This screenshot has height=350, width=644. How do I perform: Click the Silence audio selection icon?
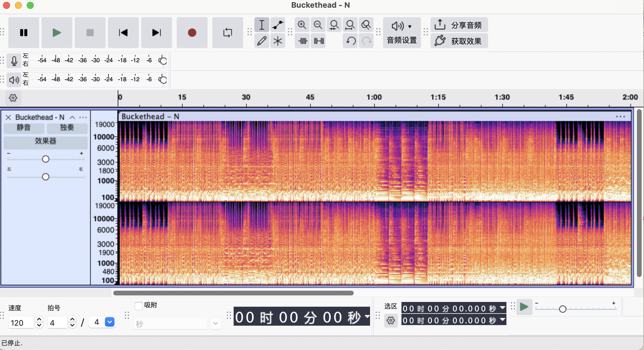(319, 41)
